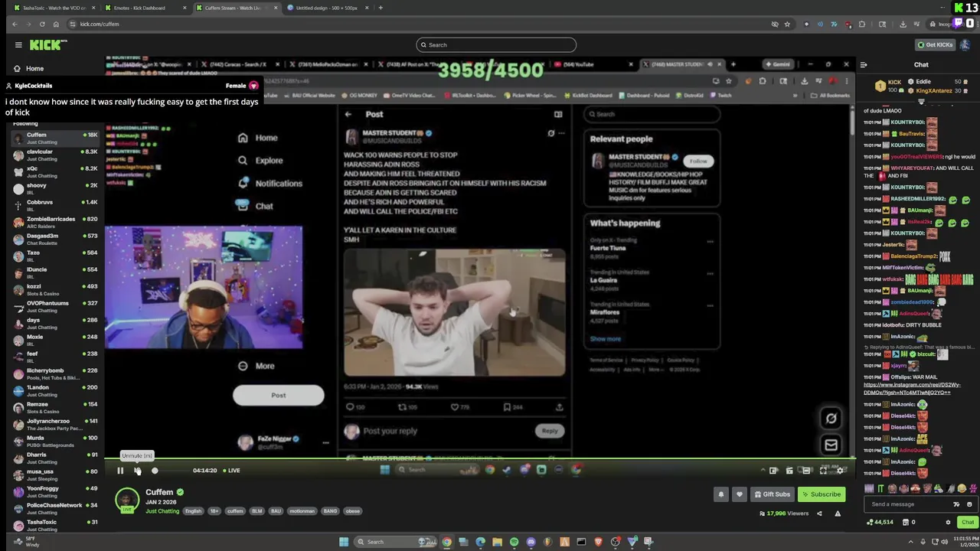
Task: Open the Instagram reel link in chat
Action: tap(912, 389)
